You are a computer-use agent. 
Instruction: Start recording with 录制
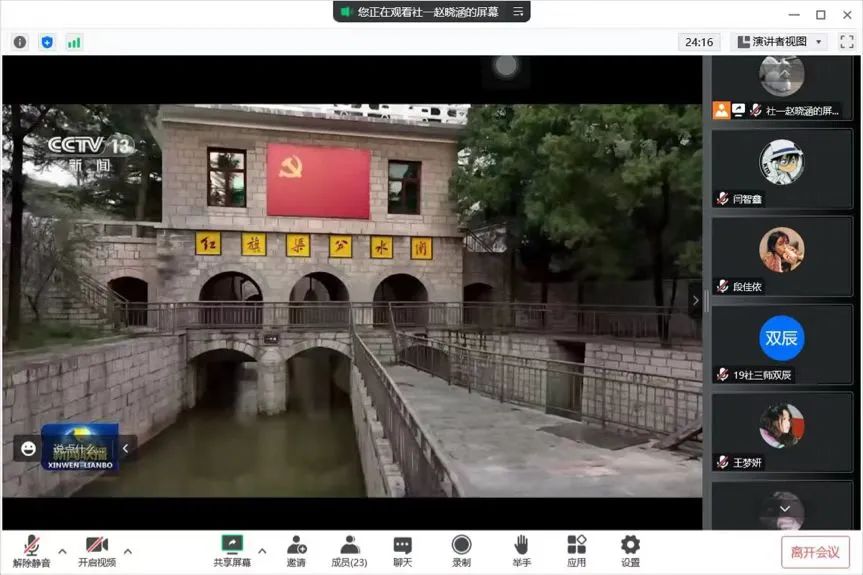click(x=461, y=550)
